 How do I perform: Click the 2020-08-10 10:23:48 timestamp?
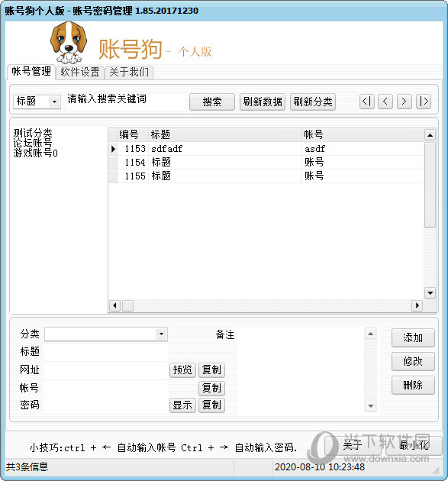click(x=320, y=467)
